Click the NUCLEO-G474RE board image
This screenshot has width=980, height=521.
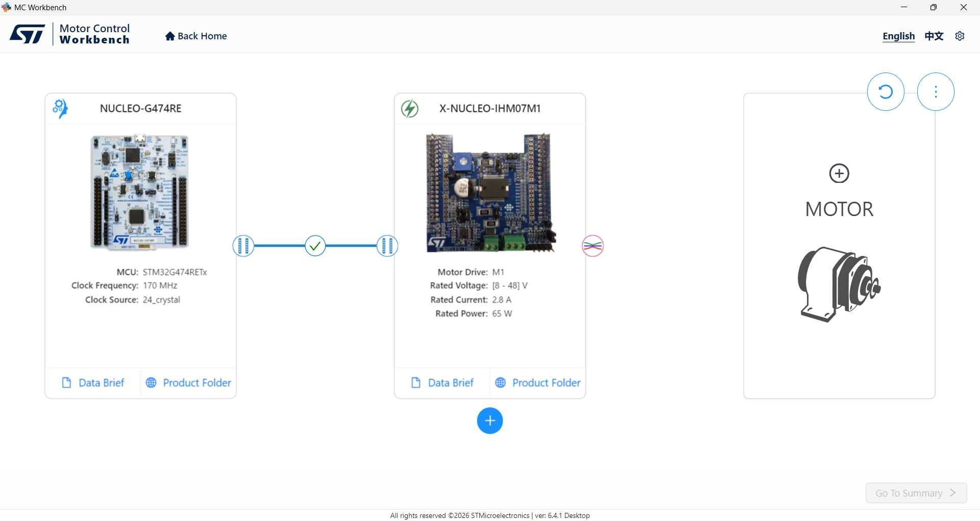tap(139, 192)
